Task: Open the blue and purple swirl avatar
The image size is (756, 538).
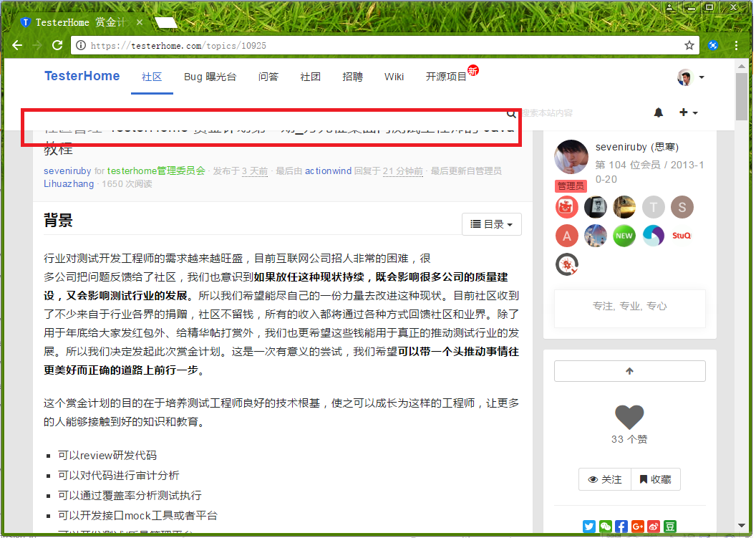Action: (x=654, y=236)
